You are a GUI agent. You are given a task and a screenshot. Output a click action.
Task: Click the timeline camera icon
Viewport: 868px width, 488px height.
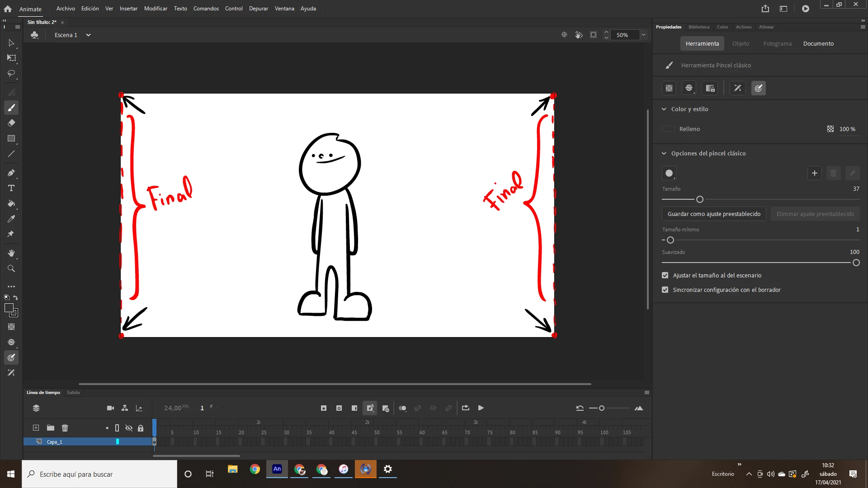tap(110, 408)
